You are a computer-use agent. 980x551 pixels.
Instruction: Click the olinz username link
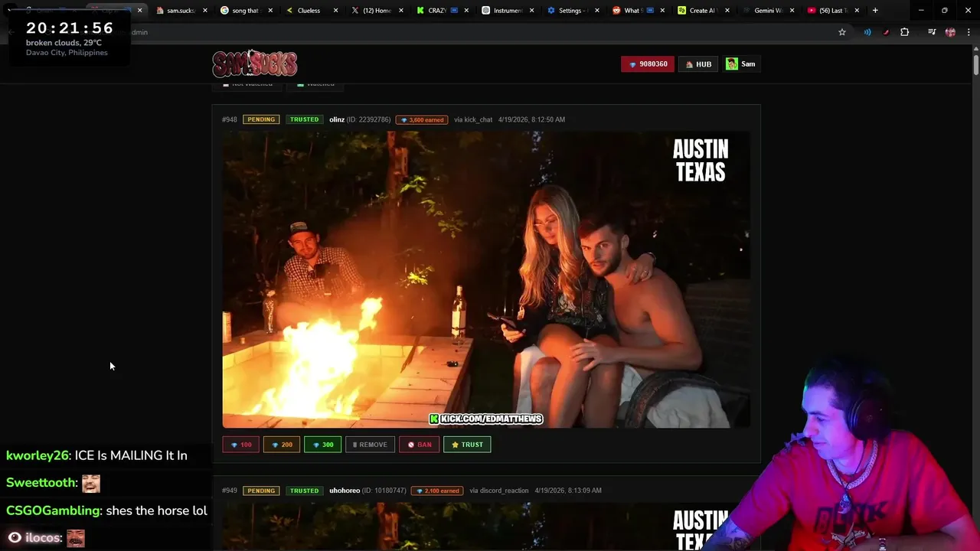tap(337, 119)
